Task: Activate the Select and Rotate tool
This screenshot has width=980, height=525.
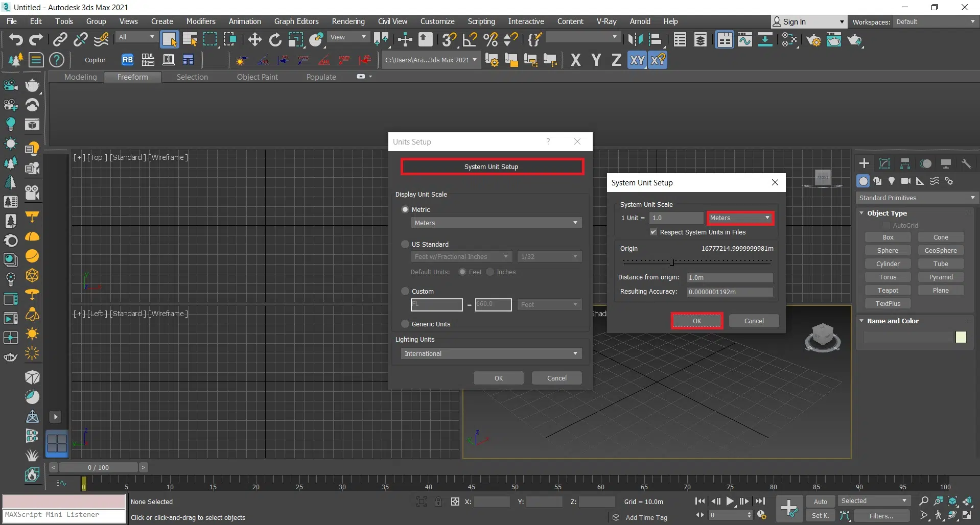Action: tap(275, 39)
